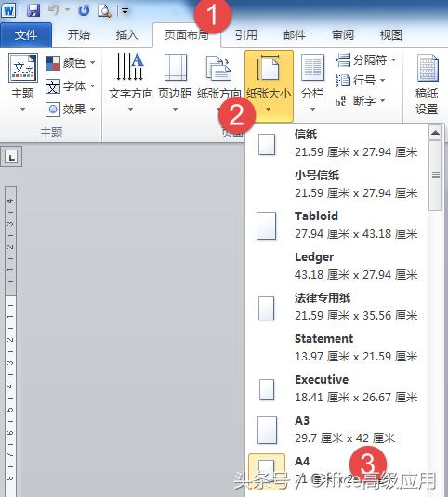Redo the last action

tap(84, 10)
